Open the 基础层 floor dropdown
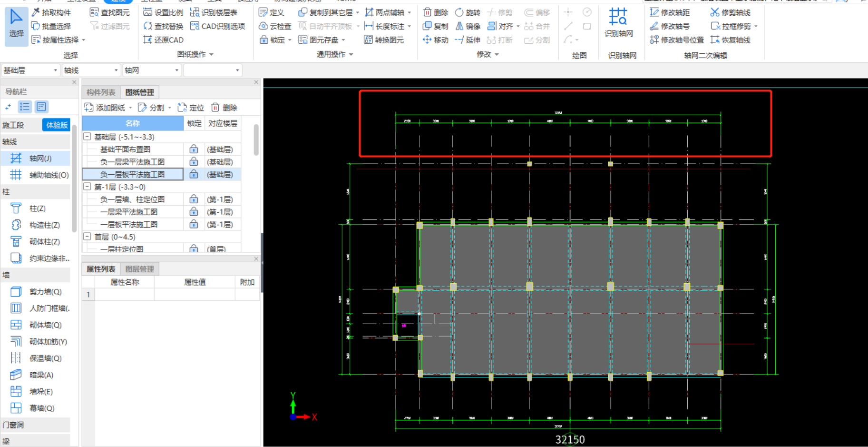 tap(30, 70)
